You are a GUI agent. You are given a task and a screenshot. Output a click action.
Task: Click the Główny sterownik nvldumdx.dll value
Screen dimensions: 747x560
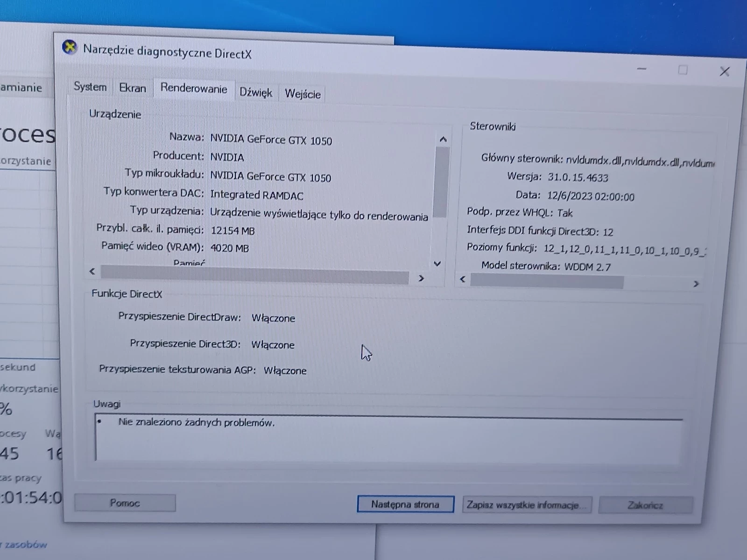(640, 161)
